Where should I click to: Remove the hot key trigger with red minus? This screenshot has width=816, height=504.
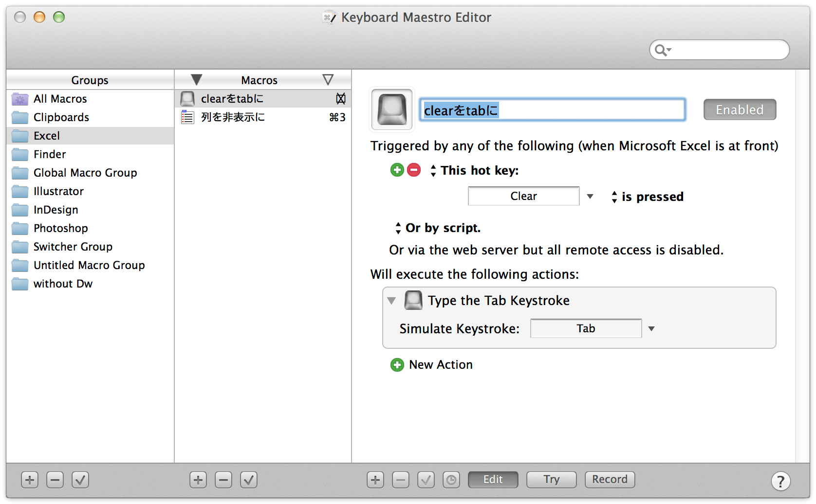pos(414,170)
